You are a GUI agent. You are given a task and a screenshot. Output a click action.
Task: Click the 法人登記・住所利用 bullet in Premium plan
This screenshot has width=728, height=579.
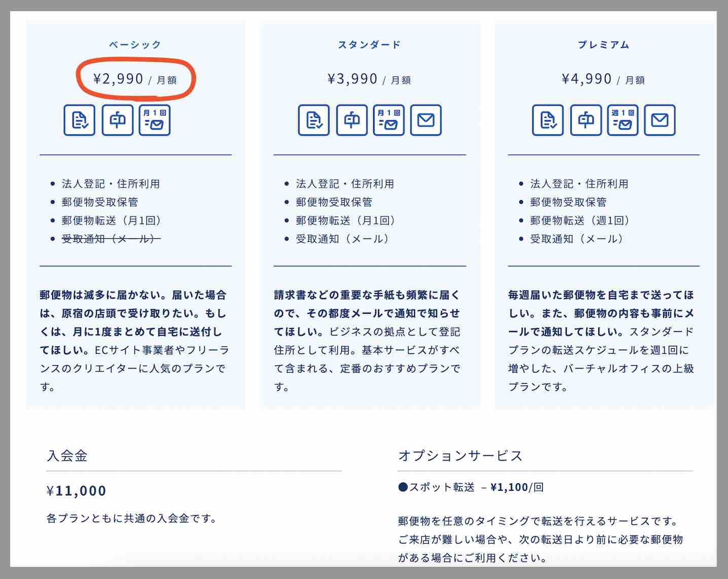[578, 184]
